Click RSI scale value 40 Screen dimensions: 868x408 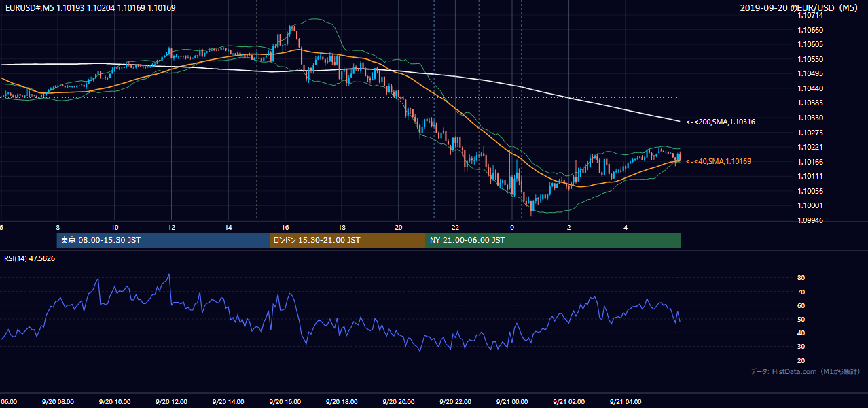click(801, 333)
